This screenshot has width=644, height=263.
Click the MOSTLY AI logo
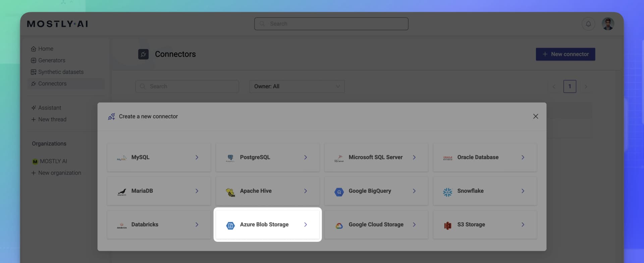click(x=57, y=24)
